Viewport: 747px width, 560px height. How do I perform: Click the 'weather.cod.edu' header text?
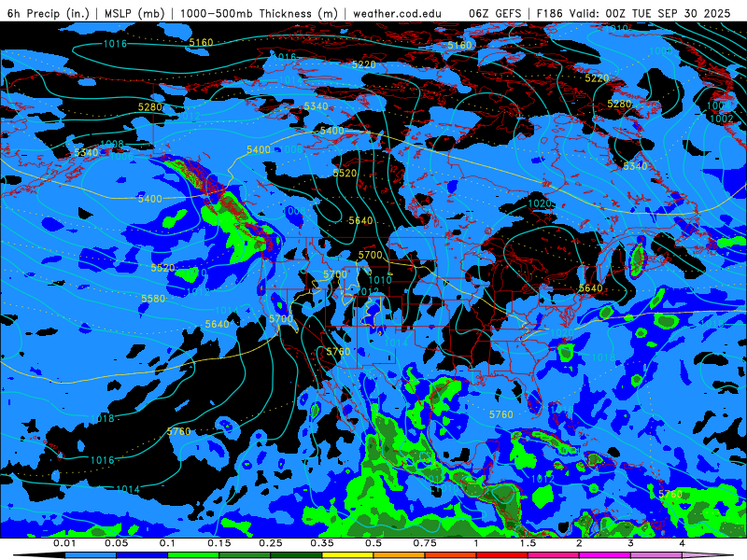pyautogui.click(x=397, y=13)
